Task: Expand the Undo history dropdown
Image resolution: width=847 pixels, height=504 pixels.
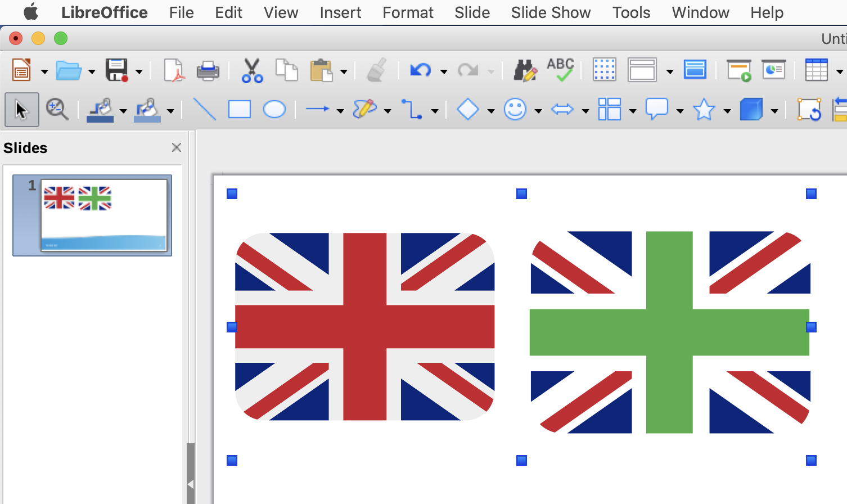Action: point(444,72)
